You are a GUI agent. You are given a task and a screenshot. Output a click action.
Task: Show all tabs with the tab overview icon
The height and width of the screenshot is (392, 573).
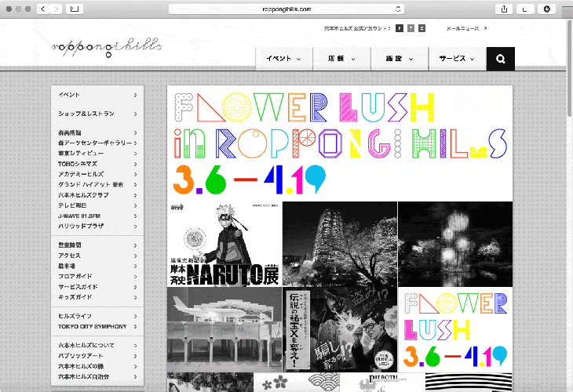(525, 9)
